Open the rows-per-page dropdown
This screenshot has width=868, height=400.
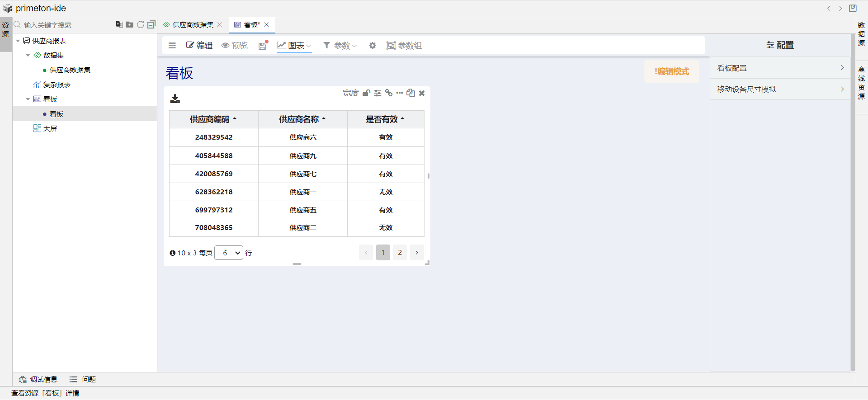click(229, 253)
